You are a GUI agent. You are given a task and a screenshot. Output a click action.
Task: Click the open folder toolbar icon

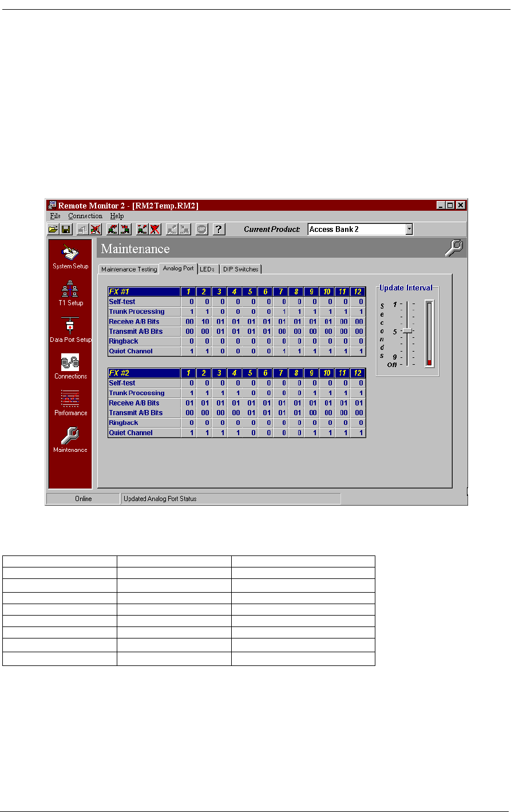tap(52, 229)
